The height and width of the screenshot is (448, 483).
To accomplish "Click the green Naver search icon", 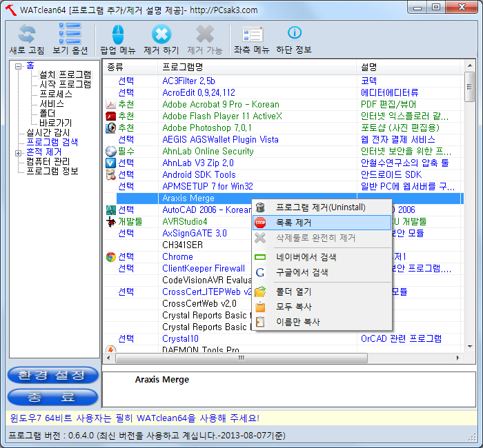I will tap(260, 257).
